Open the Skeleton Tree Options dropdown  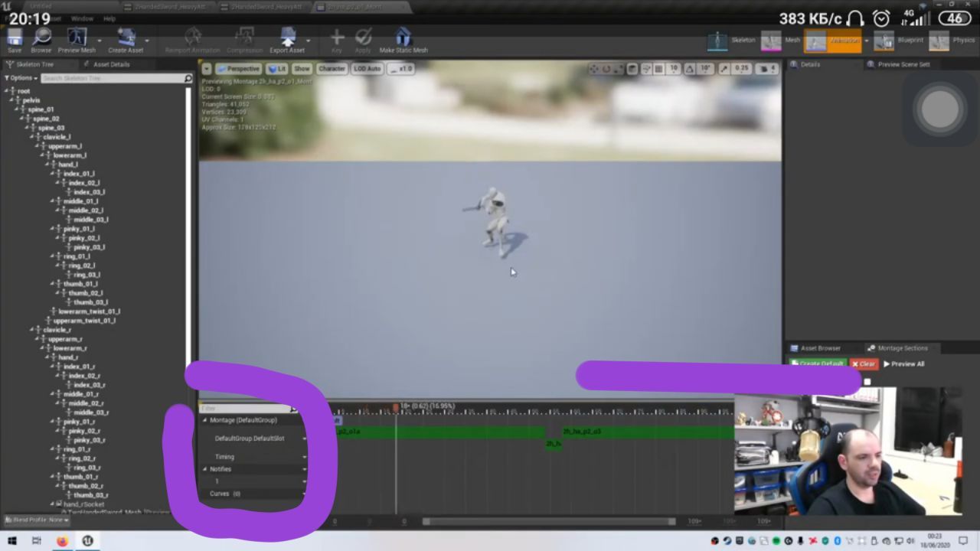tap(21, 78)
